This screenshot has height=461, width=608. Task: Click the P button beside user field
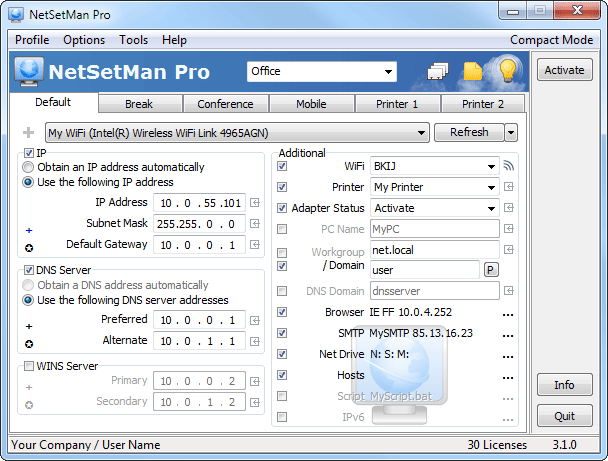[x=491, y=270]
